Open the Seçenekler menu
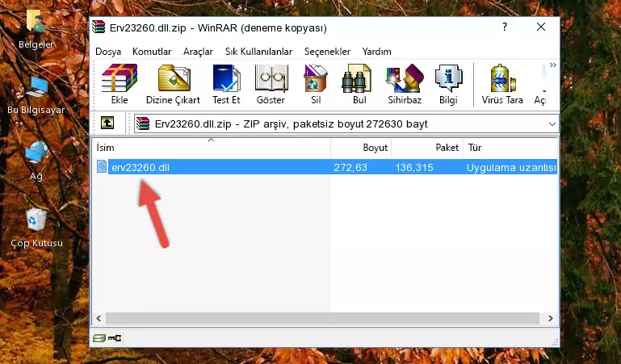This screenshot has height=364, width=621. tap(327, 52)
